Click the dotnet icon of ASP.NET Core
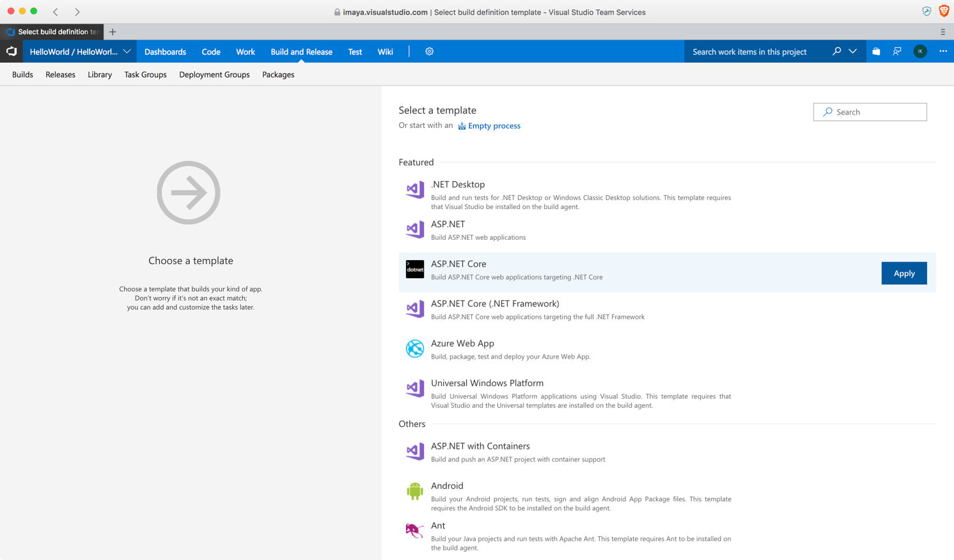The image size is (954, 560). pyautogui.click(x=415, y=269)
